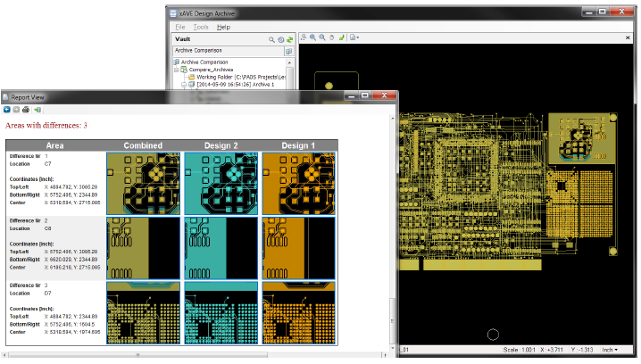Open the Tools menu in xAVE Design Archive
The height and width of the screenshot is (364, 641).
(x=201, y=27)
